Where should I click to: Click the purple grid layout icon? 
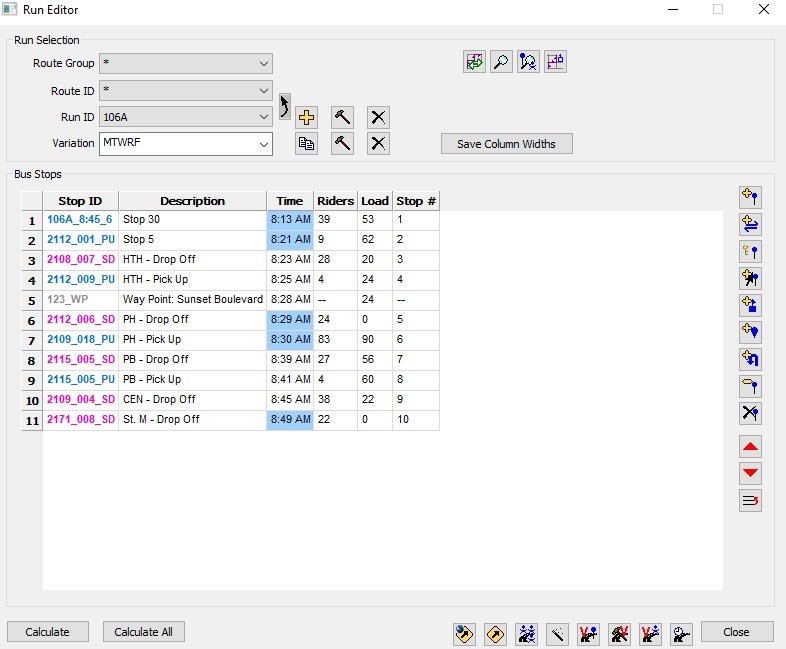click(x=555, y=62)
